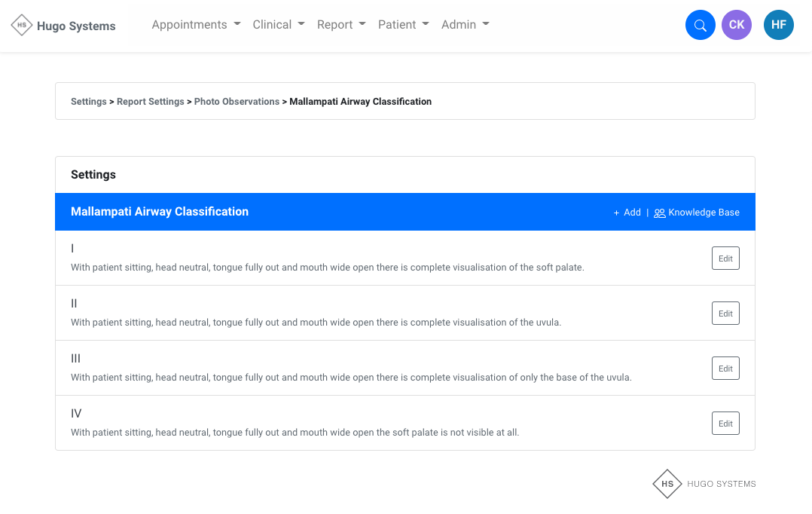Edit the class II classification entry
Screen dimensions: 812x514
(x=725, y=313)
